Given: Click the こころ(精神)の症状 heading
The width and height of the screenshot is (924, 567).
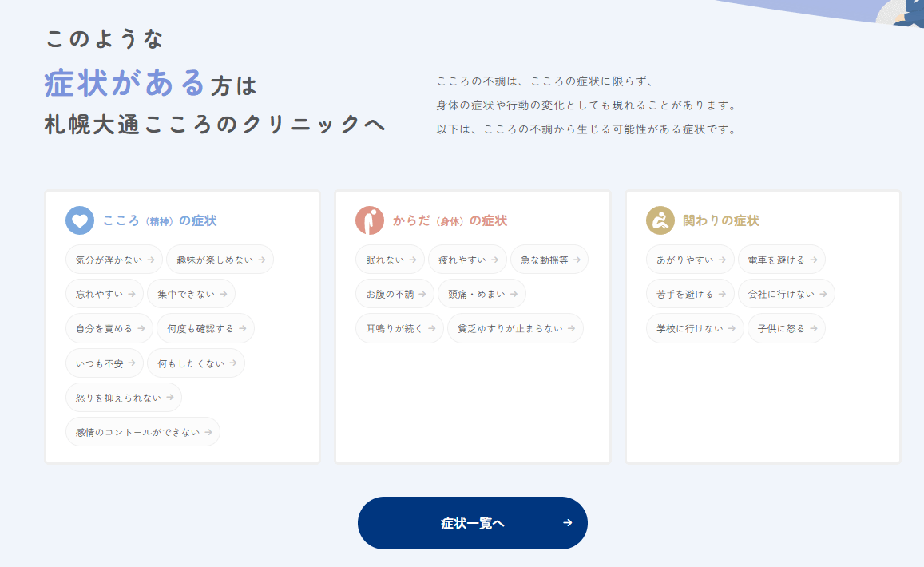Looking at the screenshot, I should pyautogui.click(x=160, y=220).
